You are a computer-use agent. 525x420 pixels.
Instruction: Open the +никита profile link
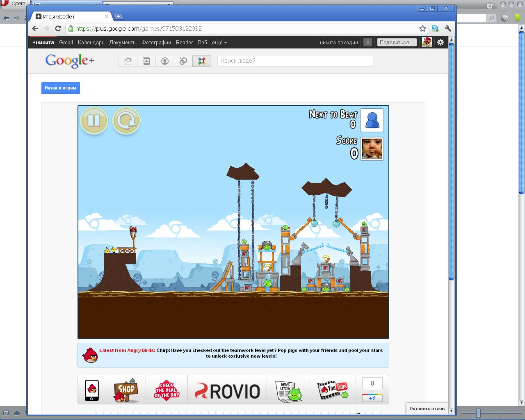(43, 42)
